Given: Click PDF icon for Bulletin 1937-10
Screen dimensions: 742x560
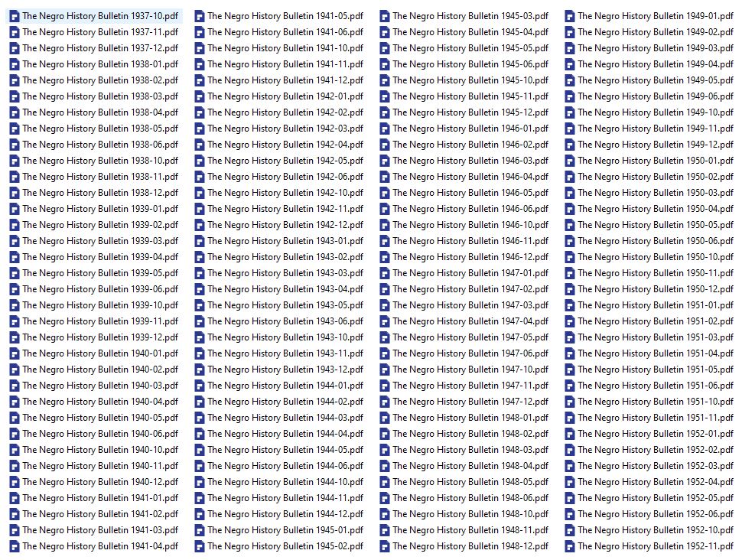Looking at the screenshot, I should click(14, 16).
